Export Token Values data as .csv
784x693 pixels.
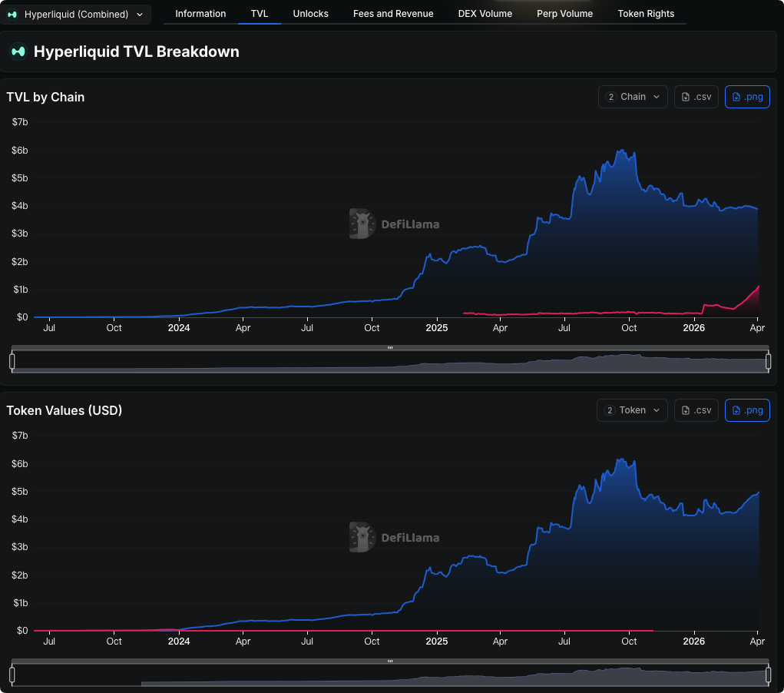[696, 410]
